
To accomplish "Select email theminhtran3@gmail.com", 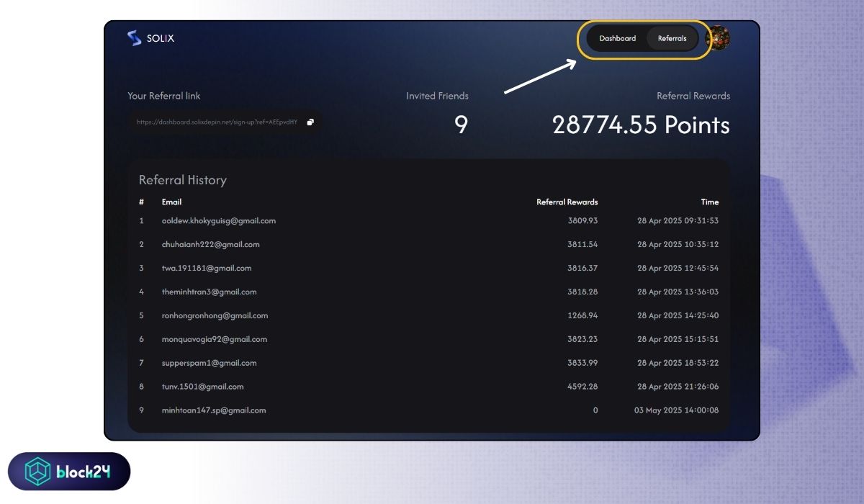I will [x=209, y=292].
